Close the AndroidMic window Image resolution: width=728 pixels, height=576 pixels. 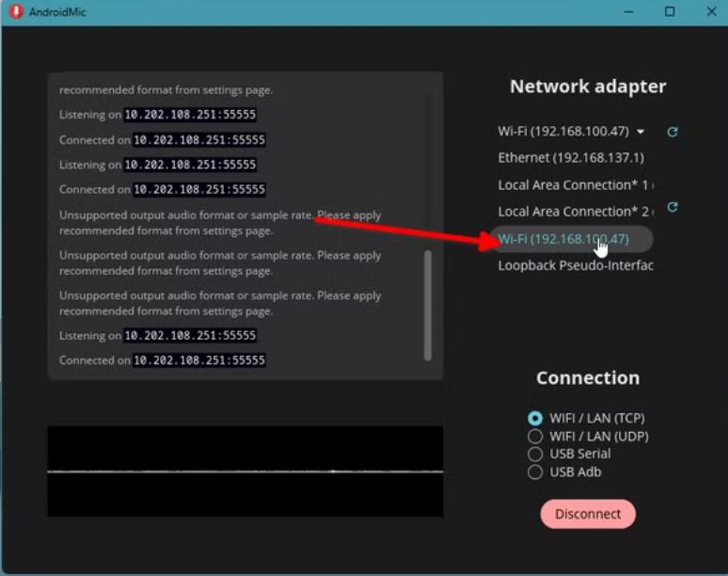tap(711, 12)
